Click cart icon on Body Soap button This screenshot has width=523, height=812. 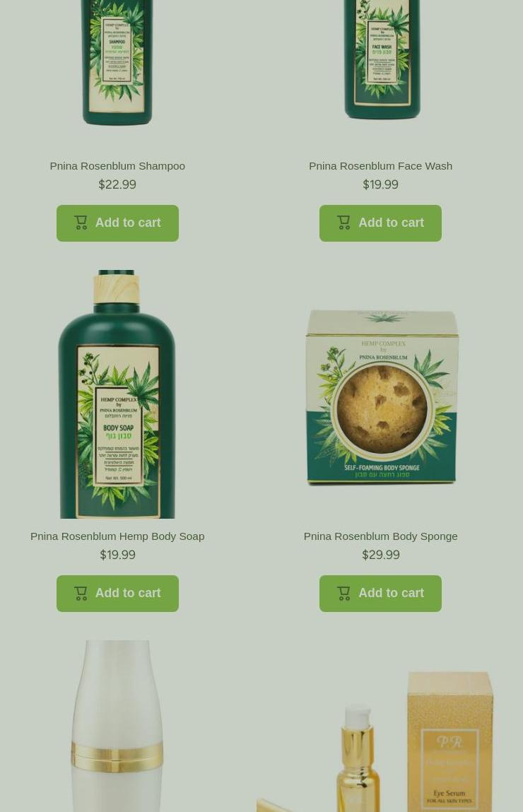pos(81,593)
